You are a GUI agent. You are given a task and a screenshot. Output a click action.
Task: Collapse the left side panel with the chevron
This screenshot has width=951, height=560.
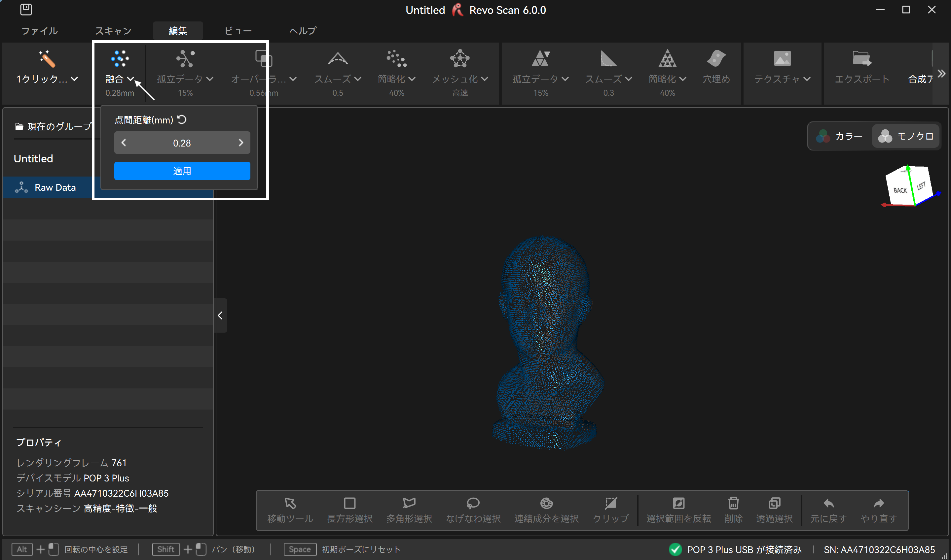pos(220,315)
